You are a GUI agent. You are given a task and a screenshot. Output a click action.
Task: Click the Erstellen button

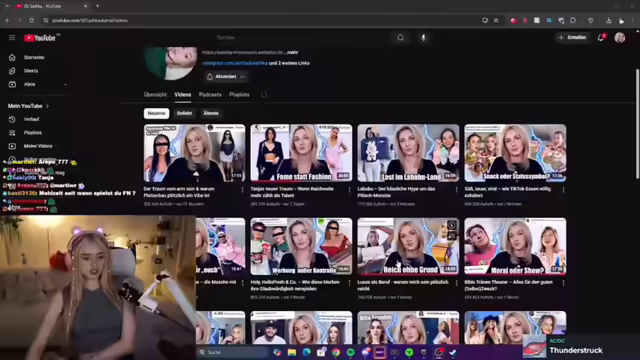pos(573,38)
